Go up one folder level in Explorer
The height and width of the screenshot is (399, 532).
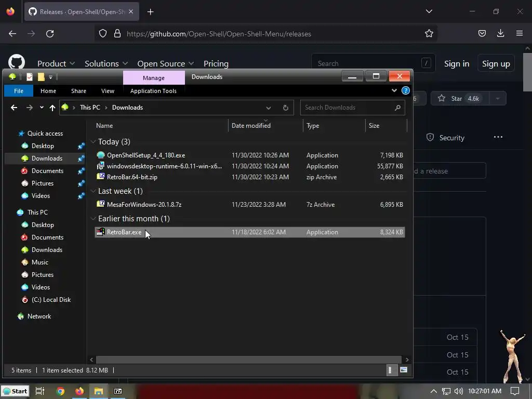tap(52, 108)
